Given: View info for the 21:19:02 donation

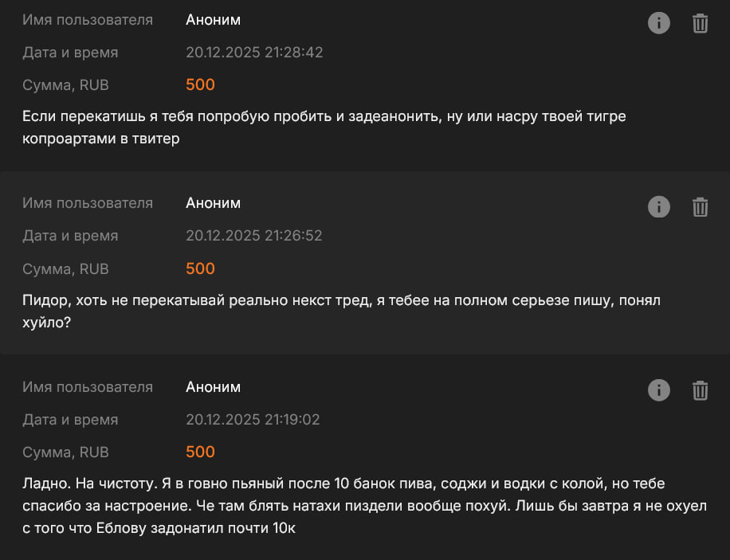Looking at the screenshot, I should 659,390.
